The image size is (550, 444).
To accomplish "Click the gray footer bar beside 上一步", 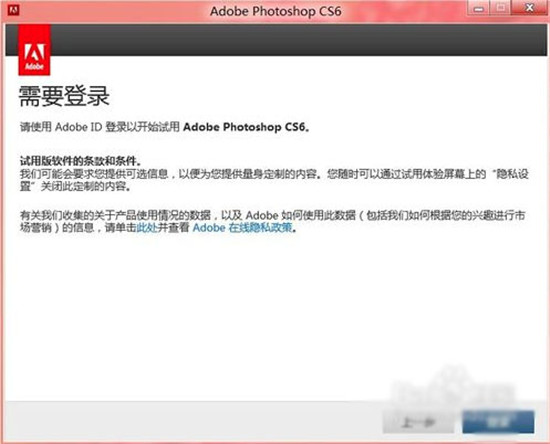I will [193, 422].
